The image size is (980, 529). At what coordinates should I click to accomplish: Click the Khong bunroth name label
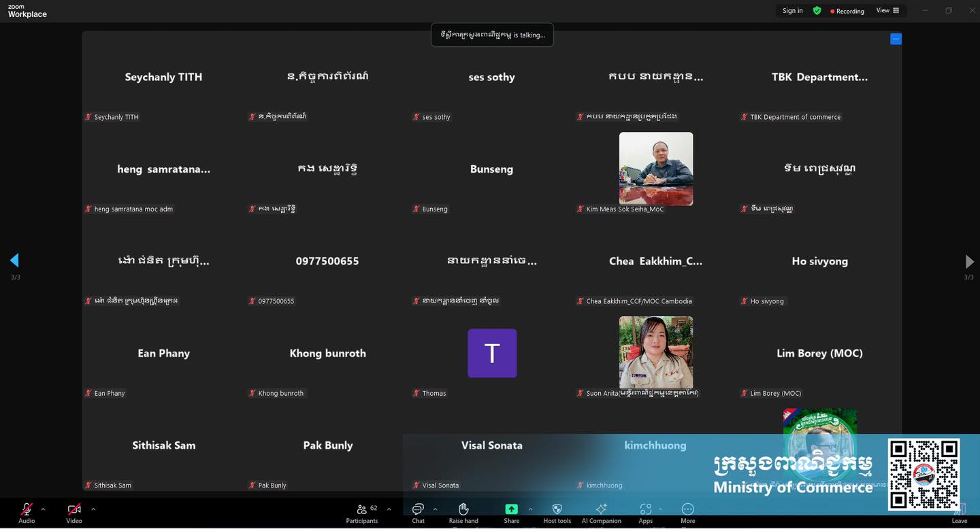point(281,393)
